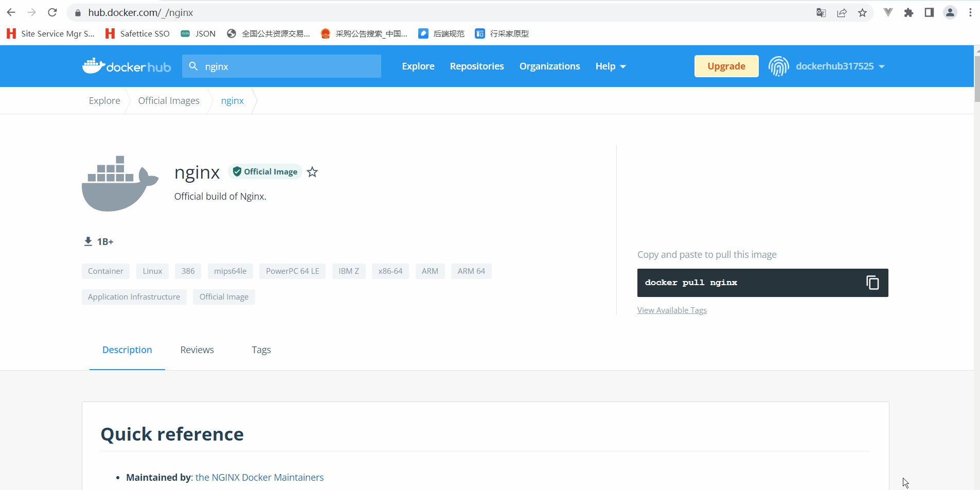
Task: Click Explore in the breadcrumb
Action: tap(104, 101)
